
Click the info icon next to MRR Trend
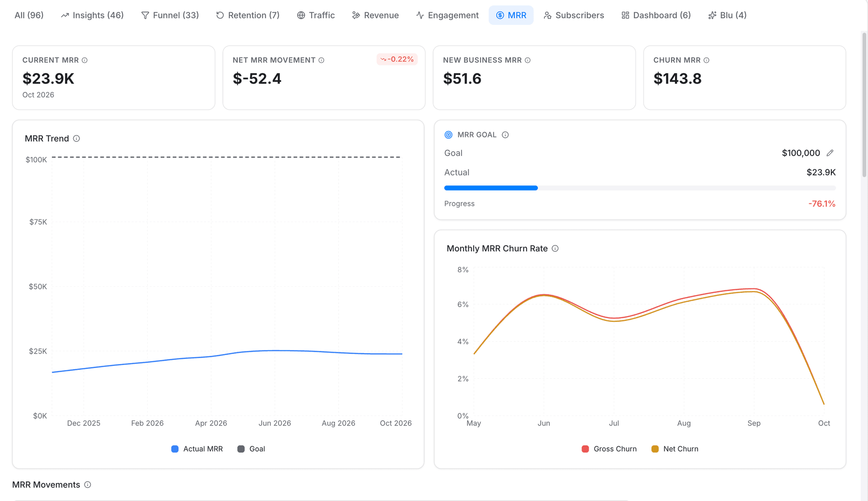76,138
